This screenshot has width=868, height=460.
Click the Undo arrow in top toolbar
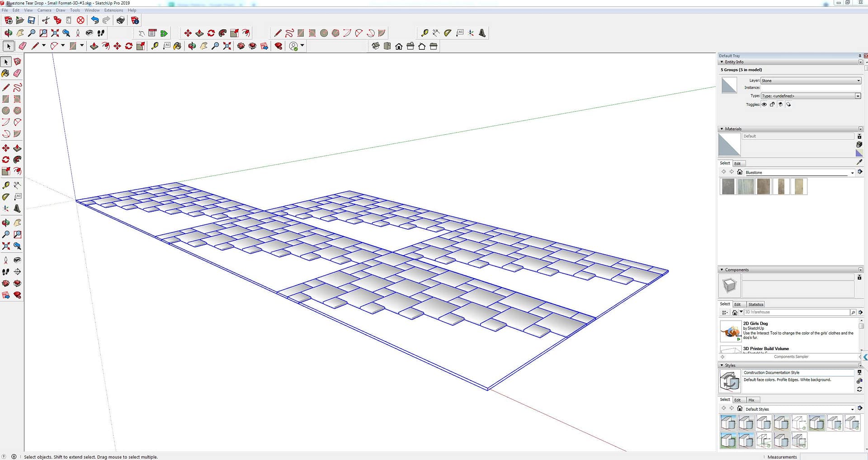94,20
